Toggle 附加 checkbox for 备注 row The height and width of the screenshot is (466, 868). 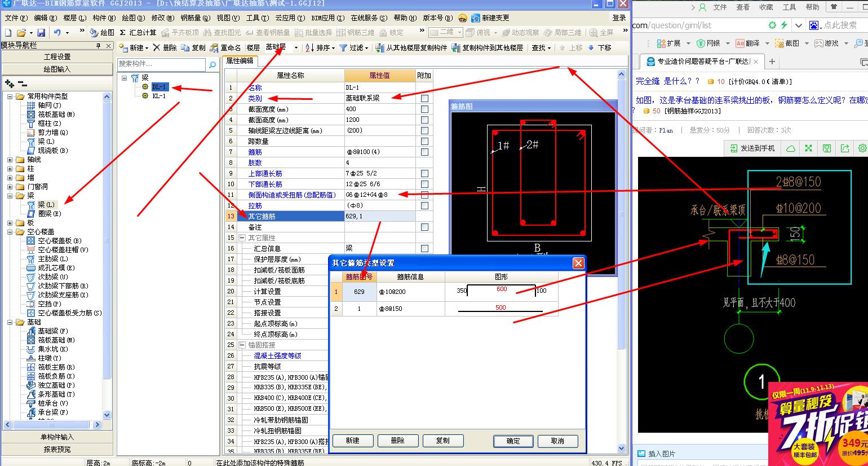424,227
